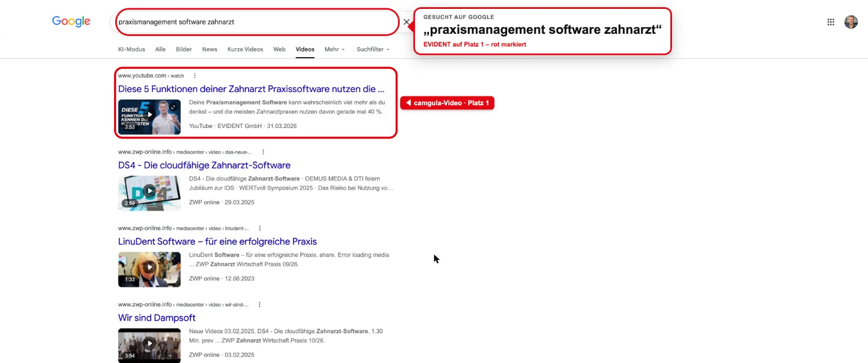Viewport: 868px width, 363px height.
Task: Switch to the News tab
Action: [209, 49]
